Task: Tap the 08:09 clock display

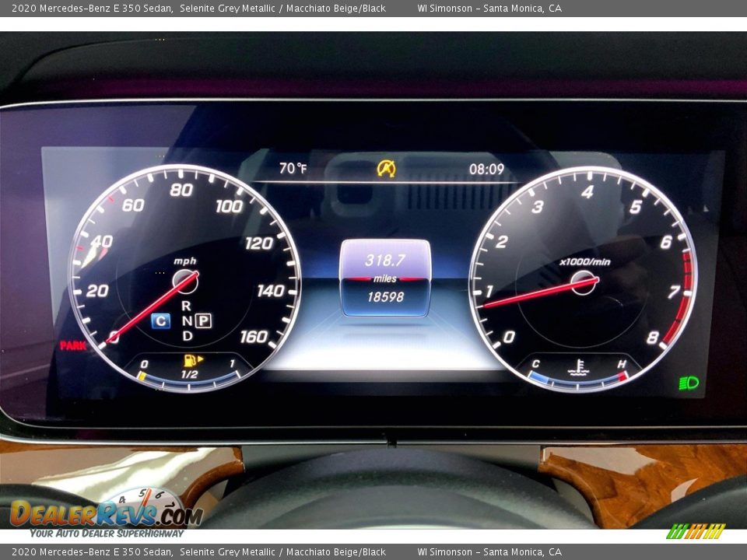Action: click(x=486, y=169)
